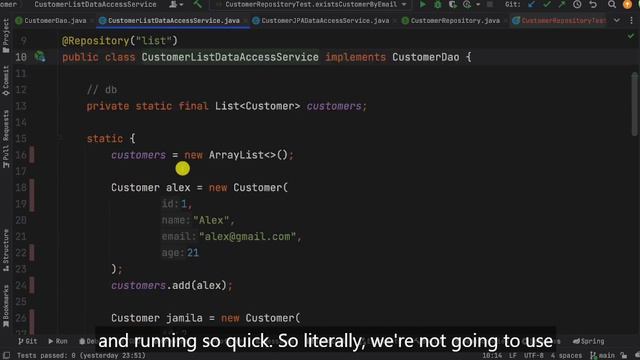The image size is (640, 360).
Task: Open Pull Requests tool window
Action: (x=6, y=139)
